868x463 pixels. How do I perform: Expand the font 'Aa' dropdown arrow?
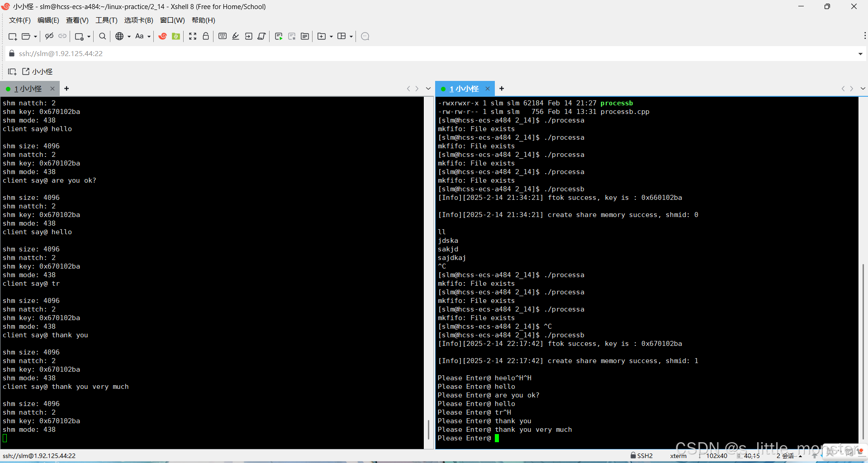149,37
